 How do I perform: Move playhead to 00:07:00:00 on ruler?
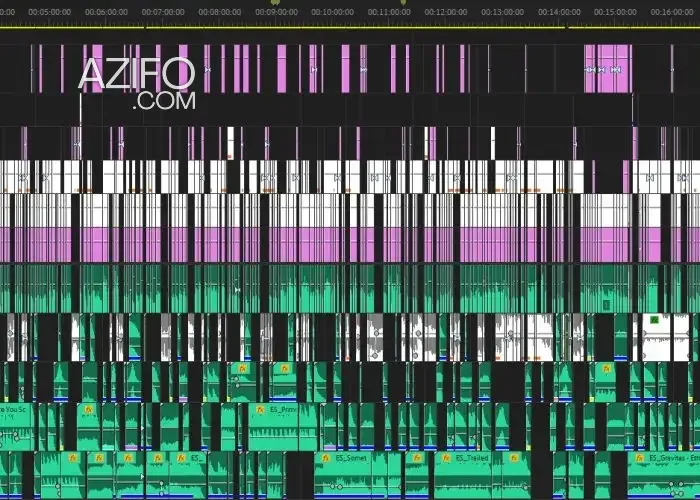(163, 12)
